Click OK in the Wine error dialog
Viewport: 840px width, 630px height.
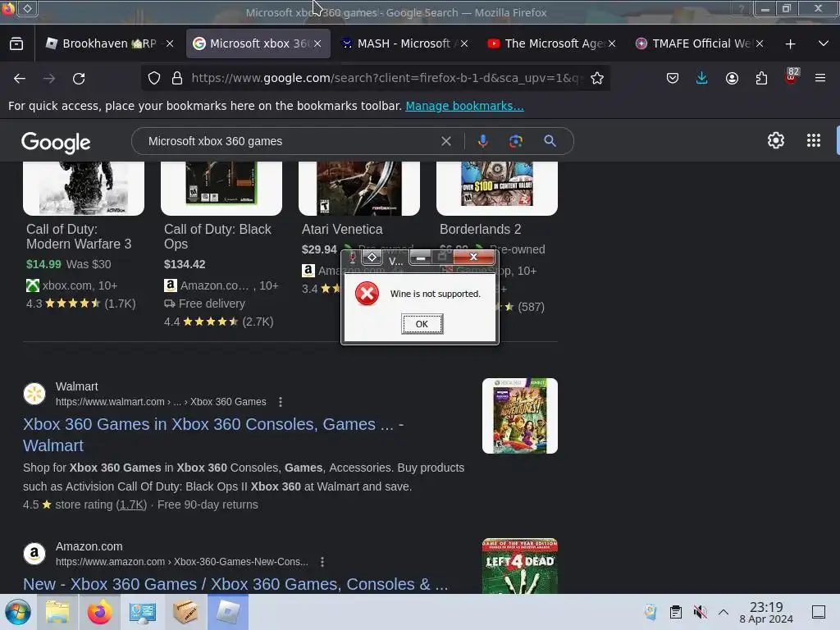coord(422,324)
